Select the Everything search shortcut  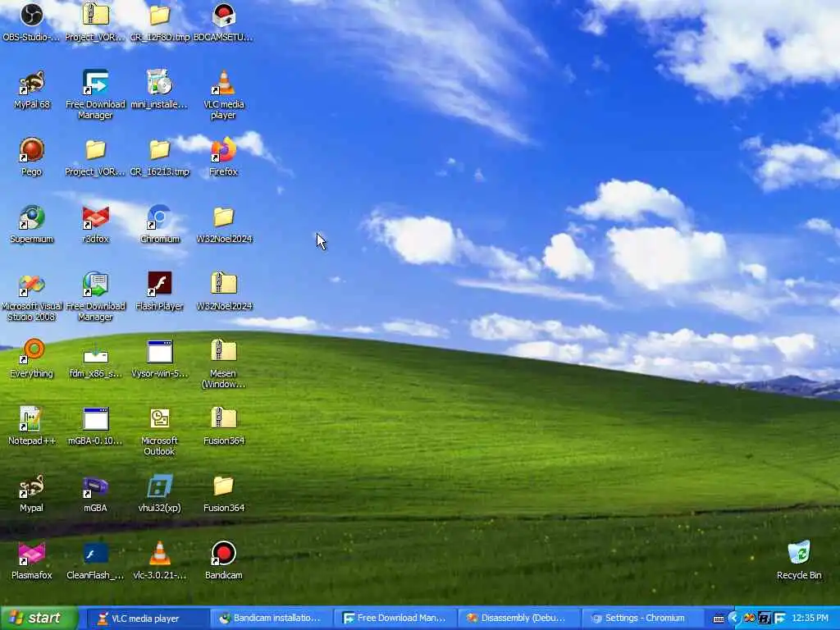pos(31,359)
